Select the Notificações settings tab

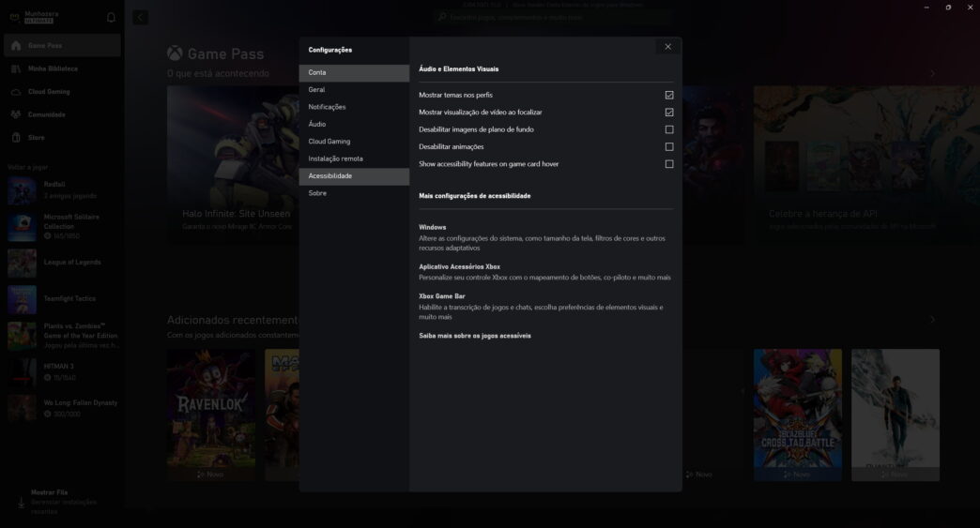tap(354, 107)
